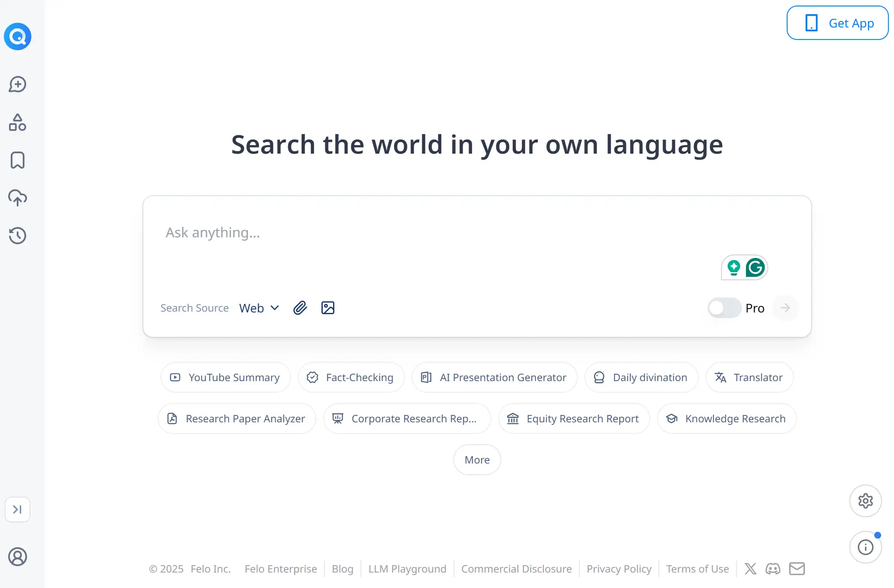Image resolution: width=894 pixels, height=588 pixels.
Task: Open Knowledge Research chip
Action: click(x=727, y=418)
